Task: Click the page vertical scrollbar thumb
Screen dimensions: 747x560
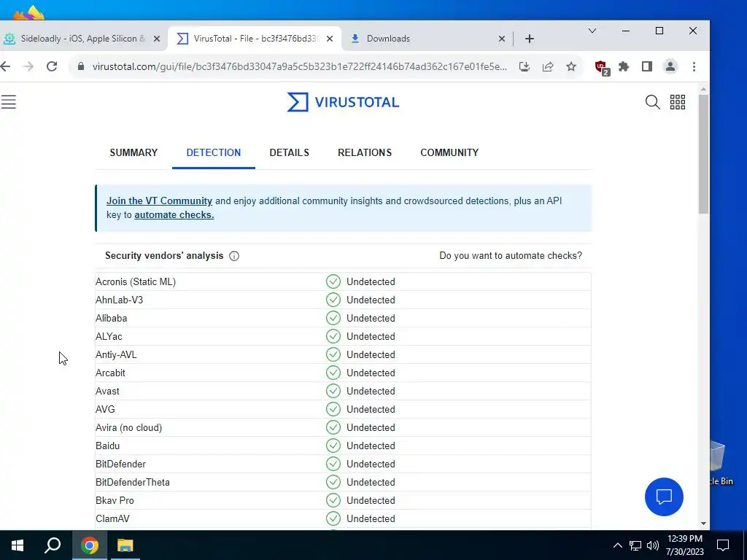Action: (703, 153)
